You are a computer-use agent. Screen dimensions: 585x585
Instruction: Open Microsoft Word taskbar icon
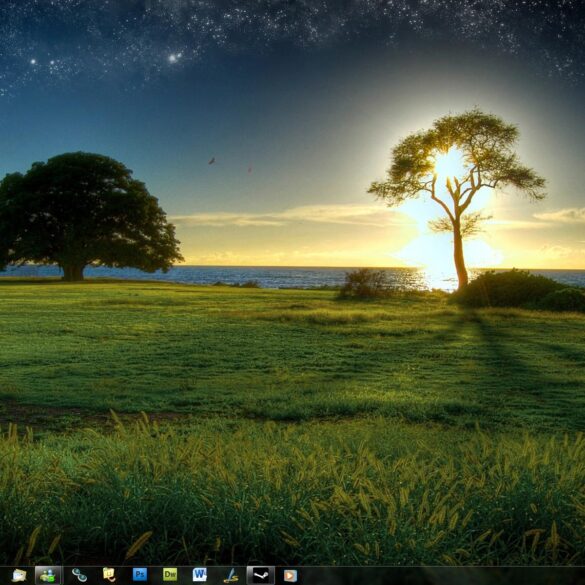point(200,575)
